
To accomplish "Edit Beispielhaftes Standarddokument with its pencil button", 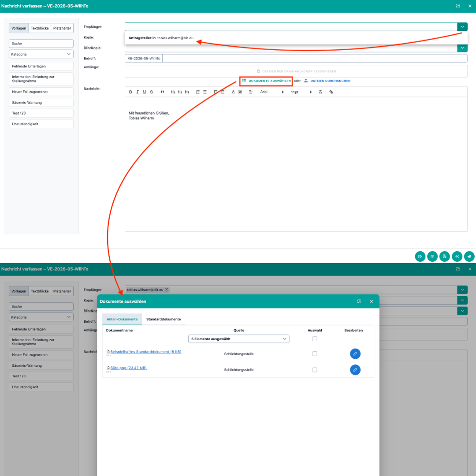I will pos(355,353).
